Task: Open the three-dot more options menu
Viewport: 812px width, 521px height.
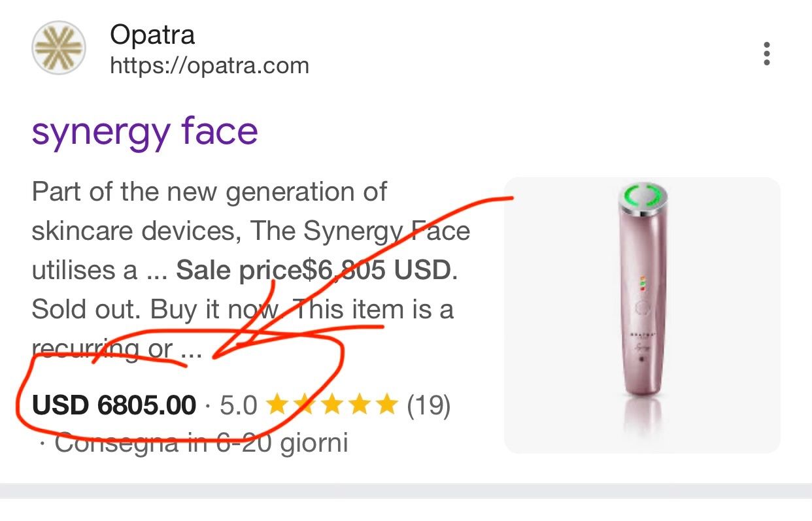Action: [x=767, y=54]
